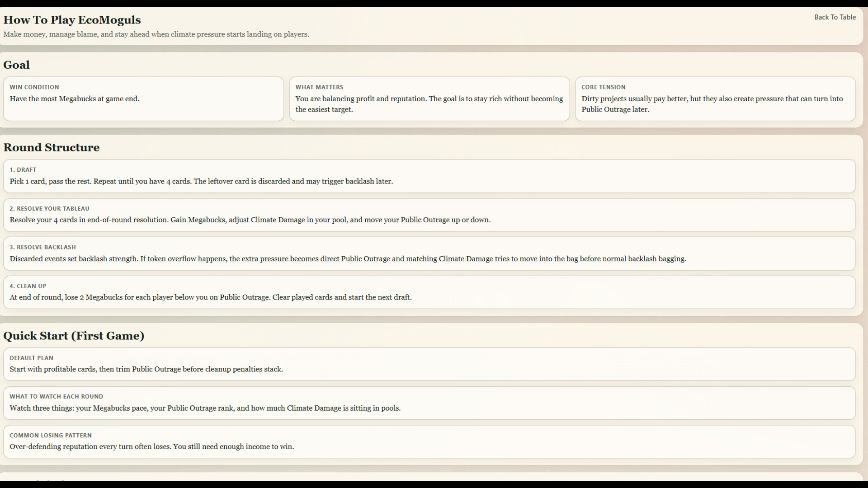Click the subtitle about climate pressure
This screenshot has height=488, width=868.
(x=156, y=34)
